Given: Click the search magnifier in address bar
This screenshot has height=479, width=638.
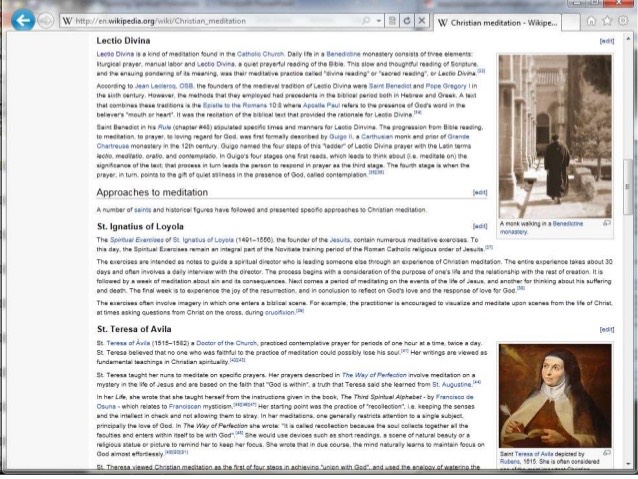Looking at the screenshot, I should (366, 20).
